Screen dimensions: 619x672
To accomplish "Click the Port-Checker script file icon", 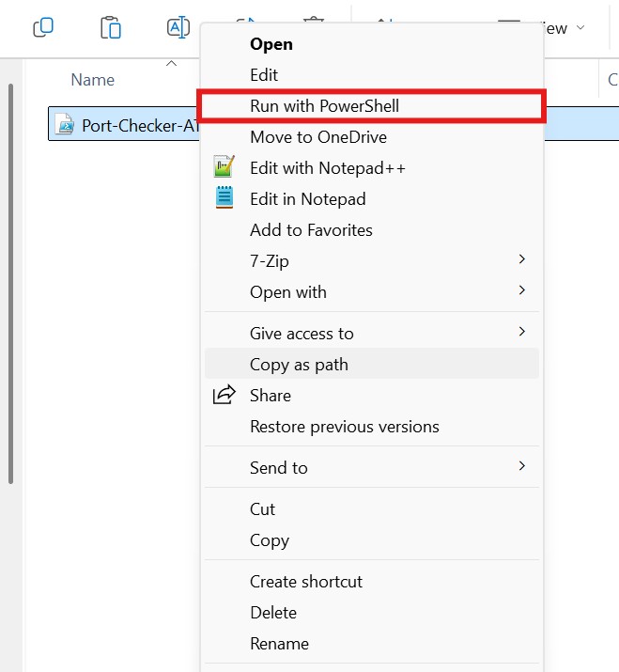I will point(65,125).
